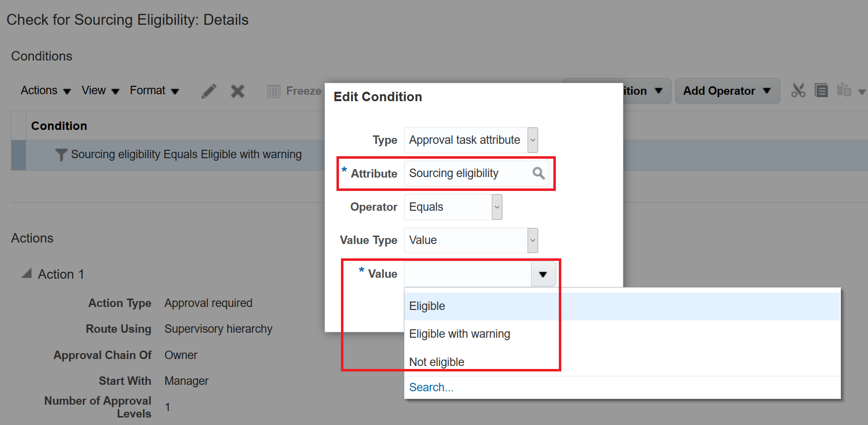The height and width of the screenshot is (425, 868).
Task: Collapse the Action 1 section
Action: [27, 274]
